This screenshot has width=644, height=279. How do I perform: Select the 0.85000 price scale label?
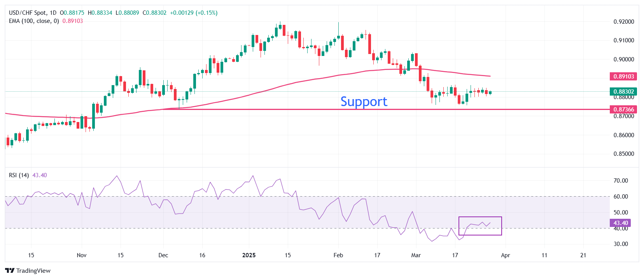(x=624, y=154)
